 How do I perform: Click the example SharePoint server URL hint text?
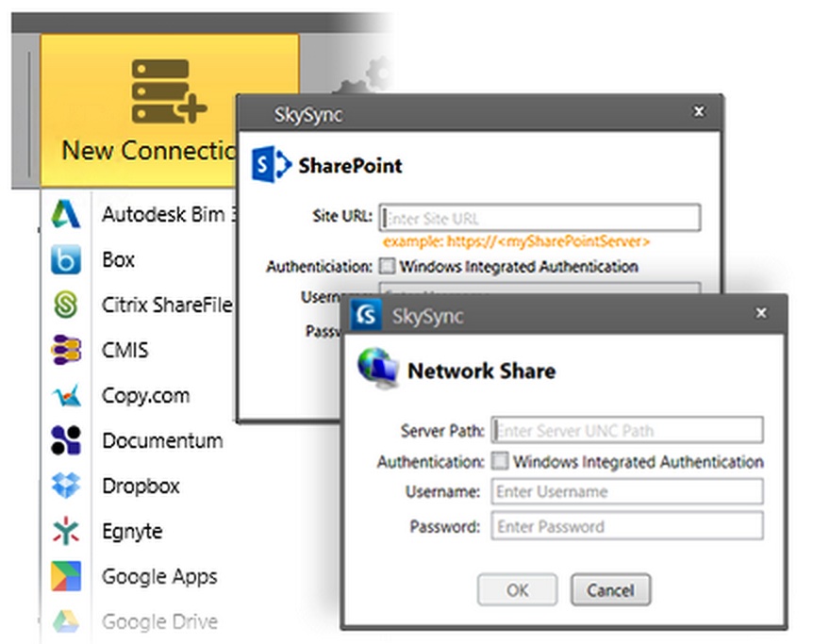click(x=517, y=241)
